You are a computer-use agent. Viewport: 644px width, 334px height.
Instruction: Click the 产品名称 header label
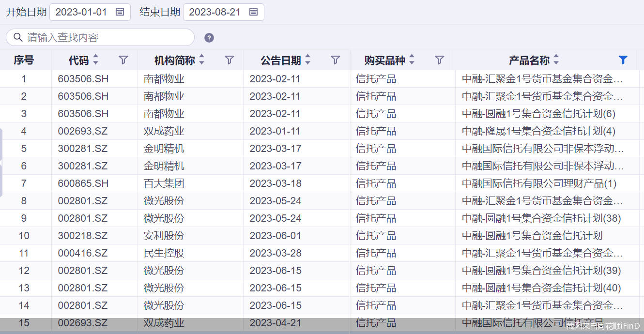click(x=529, y=61)
